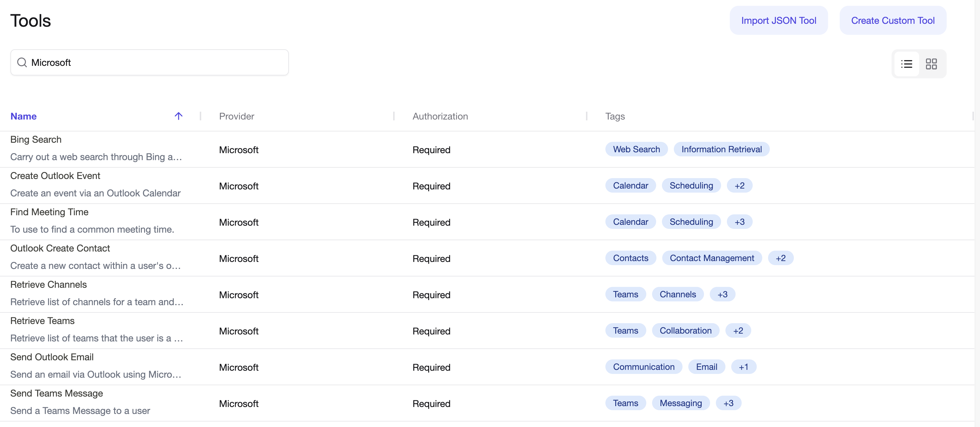980x427 pixels.
Task: Click the Collaboration tag
Action: (685, 330)
